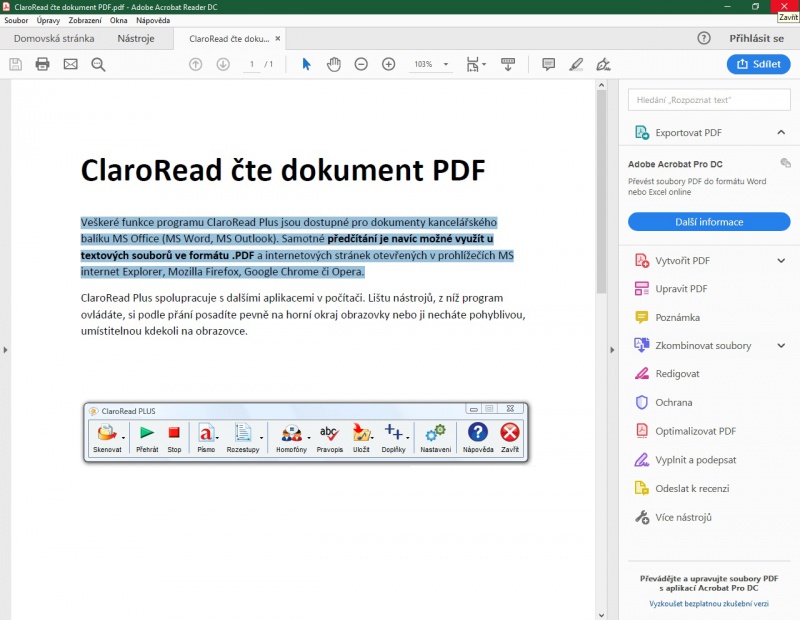The width and height of the screenshot is (800, 620).
Task: Expand the Vytvořit PDF section chevron
Action: coord(781,261)
